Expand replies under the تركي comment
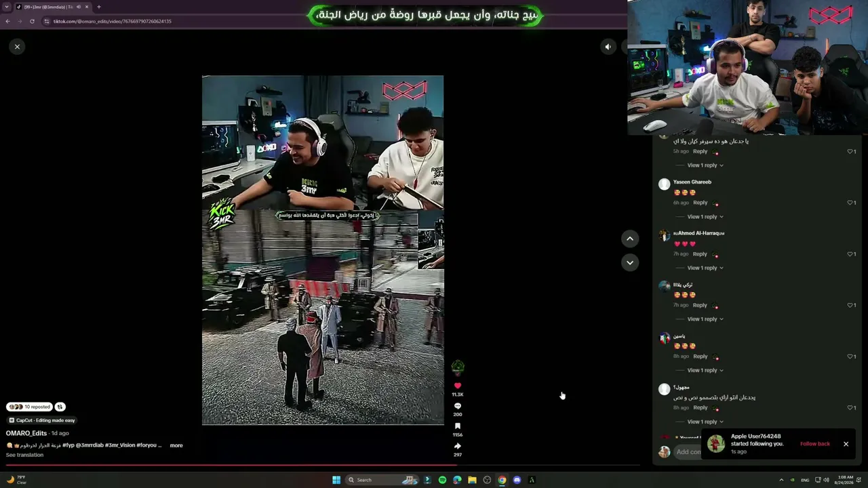The width and height of the screenshot is (868, 488). (705, 319)
